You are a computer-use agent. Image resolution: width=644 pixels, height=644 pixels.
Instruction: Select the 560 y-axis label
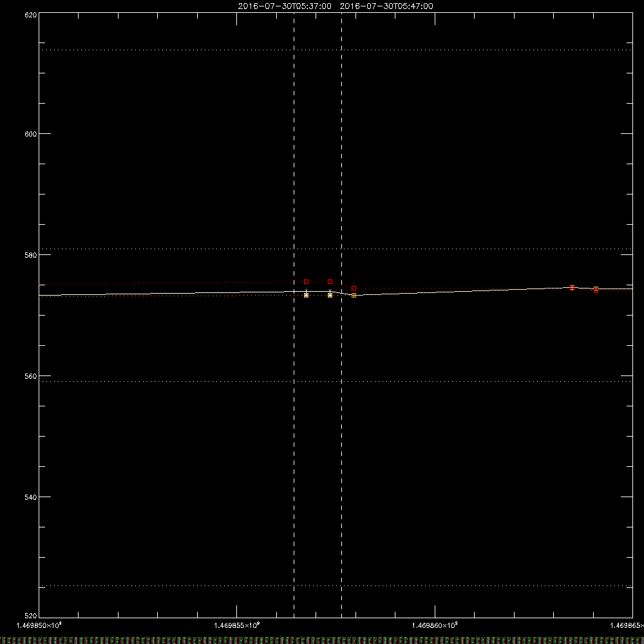point(31,377)
